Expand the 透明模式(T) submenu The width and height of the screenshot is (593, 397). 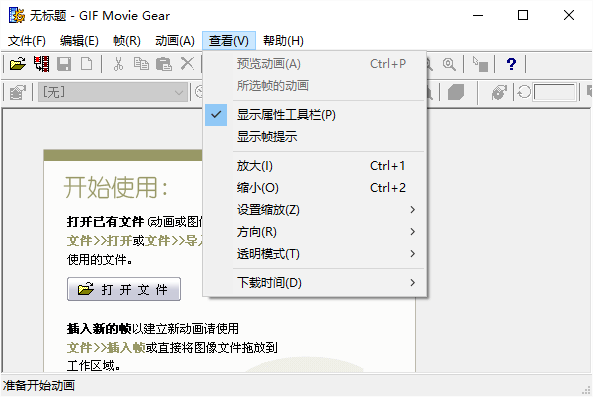(x=315, y=253)
